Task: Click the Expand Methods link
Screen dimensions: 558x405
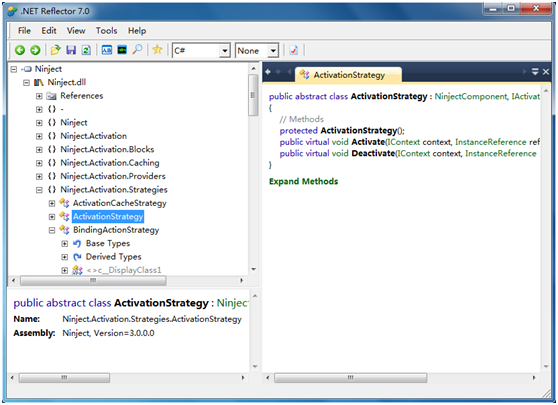Action: click(303, 182)
